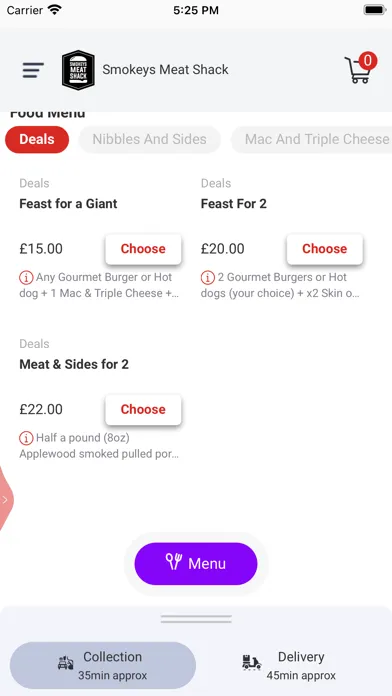Image resolution: width=392 pixels, height=696 pixels.
Task: Choose the Meat & Sides for 2 deal
Action: 143,409
